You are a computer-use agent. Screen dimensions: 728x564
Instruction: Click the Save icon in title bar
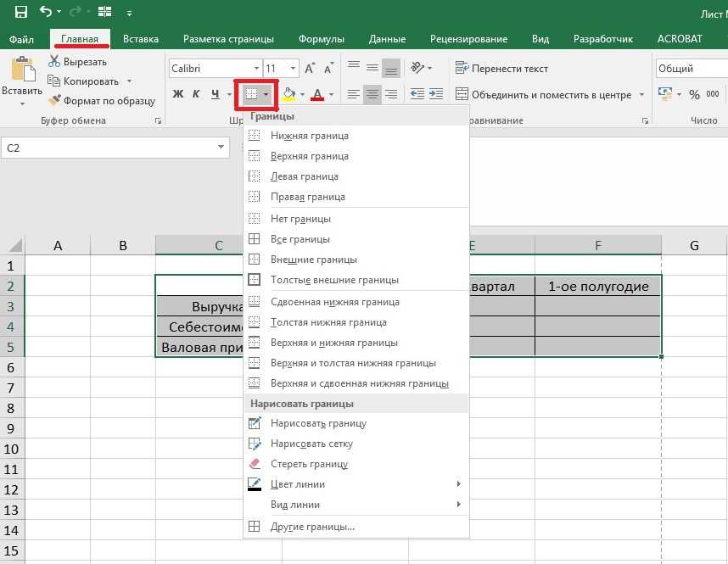tap(19, 13)
